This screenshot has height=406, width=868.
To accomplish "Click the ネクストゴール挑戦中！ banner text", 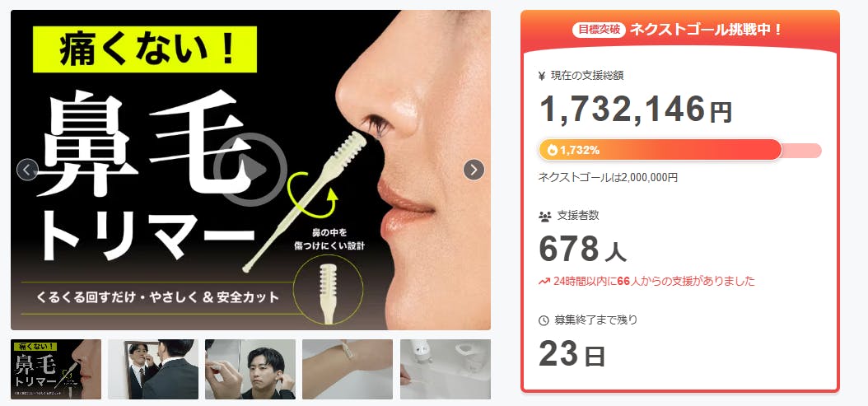I will pyautogui.click(x=707, y=30).
